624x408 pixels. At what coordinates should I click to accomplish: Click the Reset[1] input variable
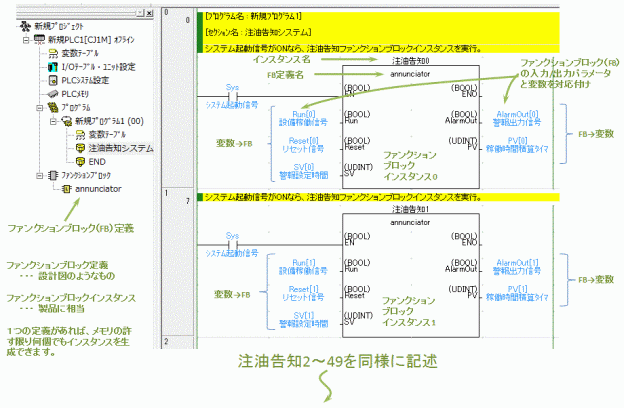pyautogui.click(x=303, y=293)
